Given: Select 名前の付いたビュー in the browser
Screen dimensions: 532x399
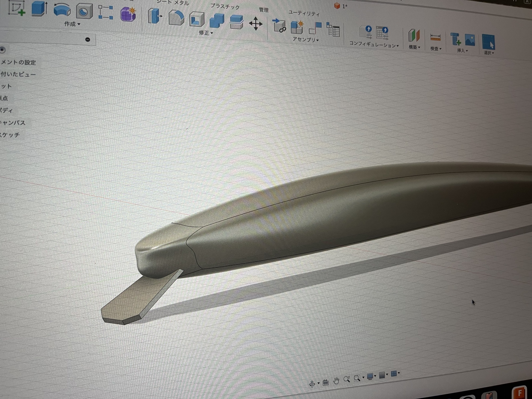Looking at the screenshot, I should click(18, 74).
